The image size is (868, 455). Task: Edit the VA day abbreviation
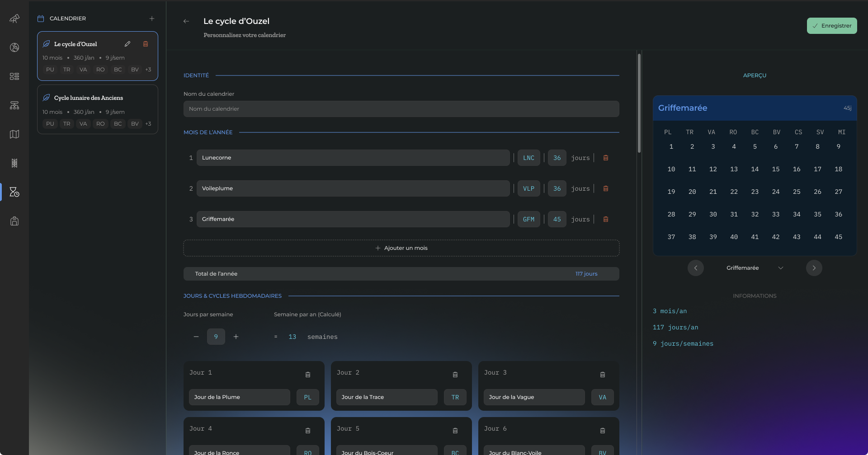click(x=603, y=397)
